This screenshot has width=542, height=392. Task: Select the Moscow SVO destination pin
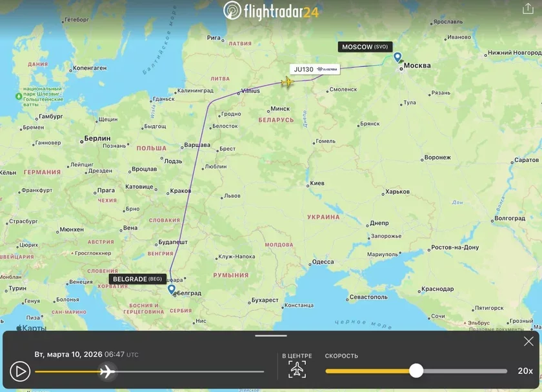point(397,57)
